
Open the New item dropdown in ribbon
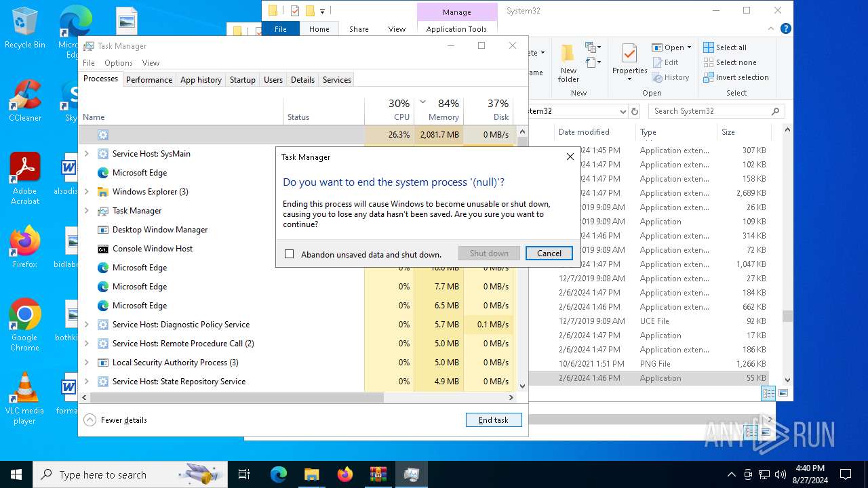(x=593, y=47)
